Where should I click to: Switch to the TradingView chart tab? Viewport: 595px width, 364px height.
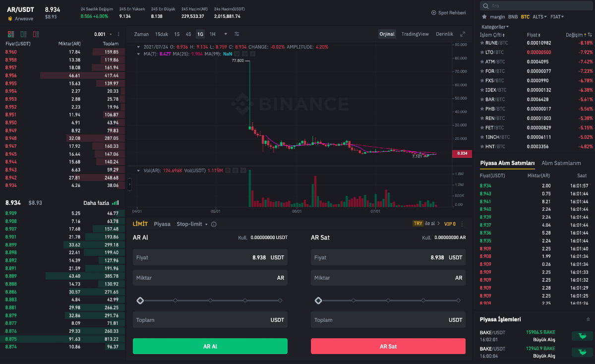point(415,34)
